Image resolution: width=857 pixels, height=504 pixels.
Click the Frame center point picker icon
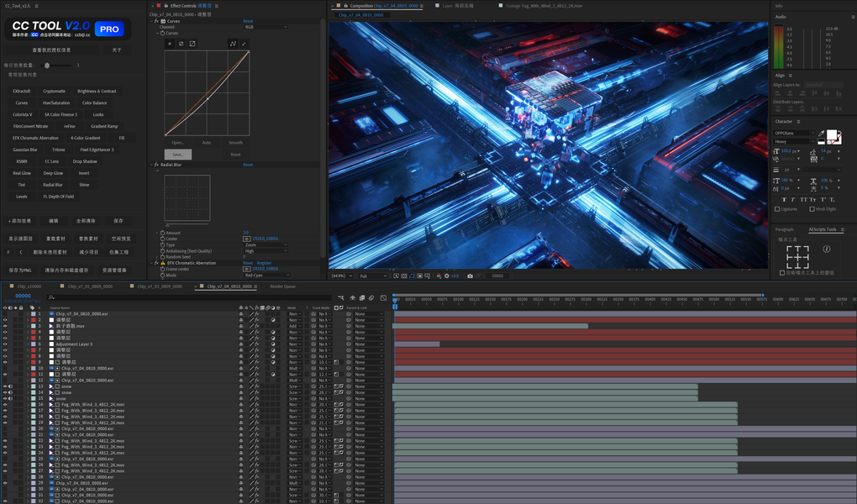(x=246, y=269)
